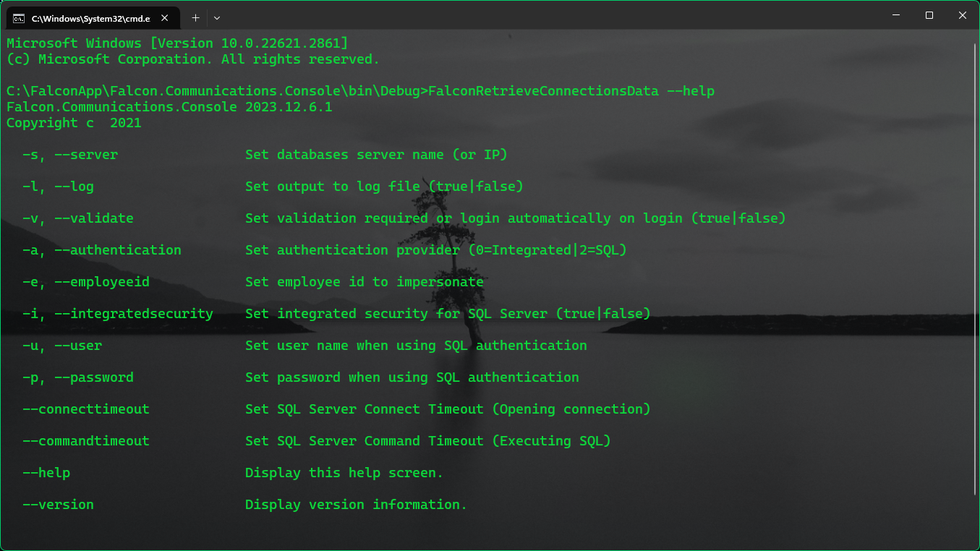Click the --server option text

pos(86,155)
